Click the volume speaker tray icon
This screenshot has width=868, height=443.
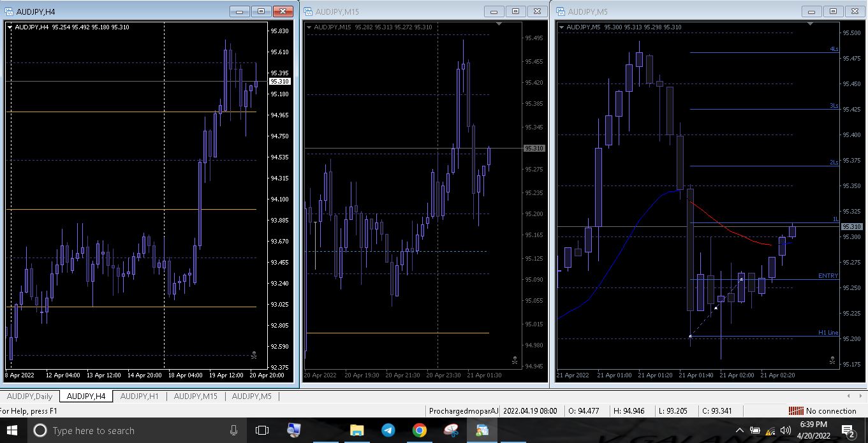pyautogui.click(x=786, y=431)
